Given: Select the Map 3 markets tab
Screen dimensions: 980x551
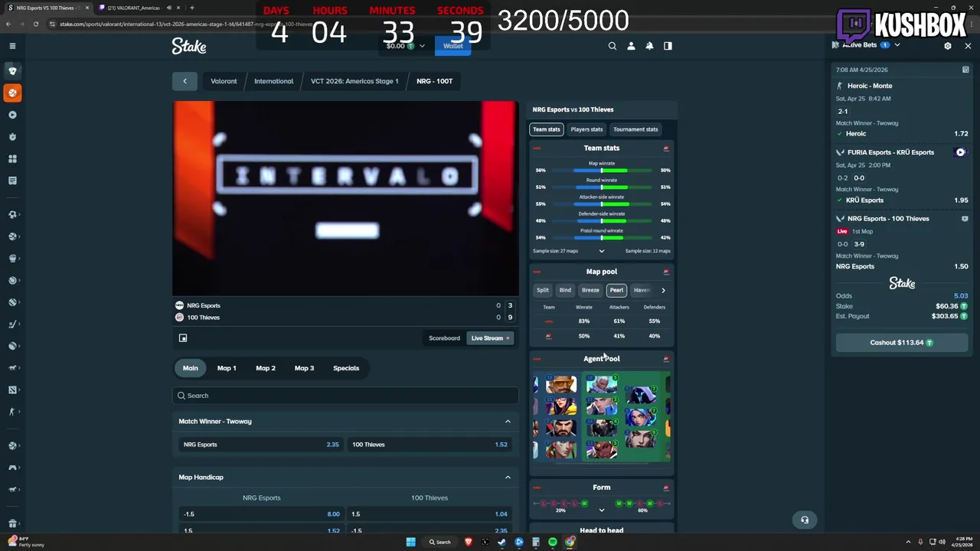Looking at the screenshot, I should [305, 368].
